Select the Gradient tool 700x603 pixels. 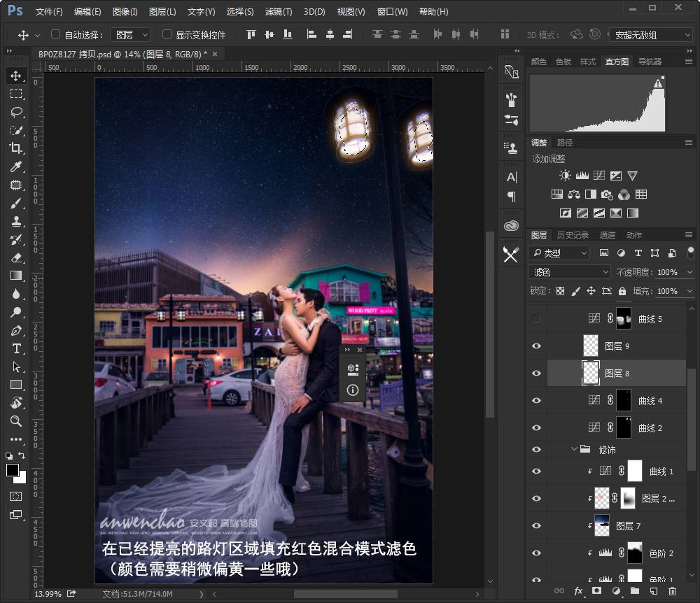16,276
